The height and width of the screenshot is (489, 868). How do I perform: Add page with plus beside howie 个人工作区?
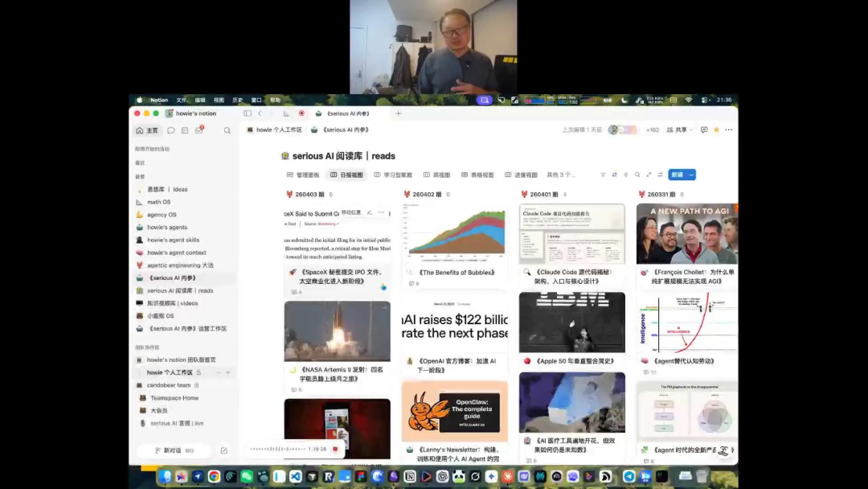point(228,372)
